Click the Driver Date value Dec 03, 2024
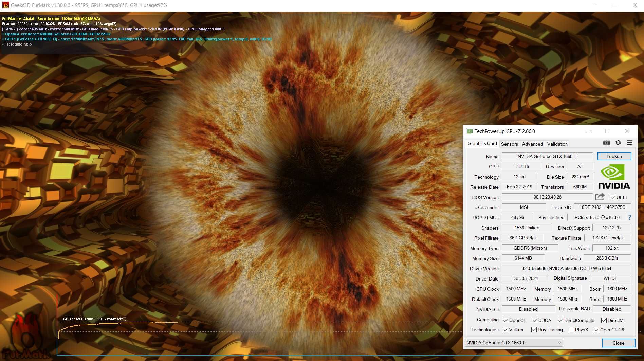Image resolution: width=644 pixels, height=361 pixels. click(525, 278)
